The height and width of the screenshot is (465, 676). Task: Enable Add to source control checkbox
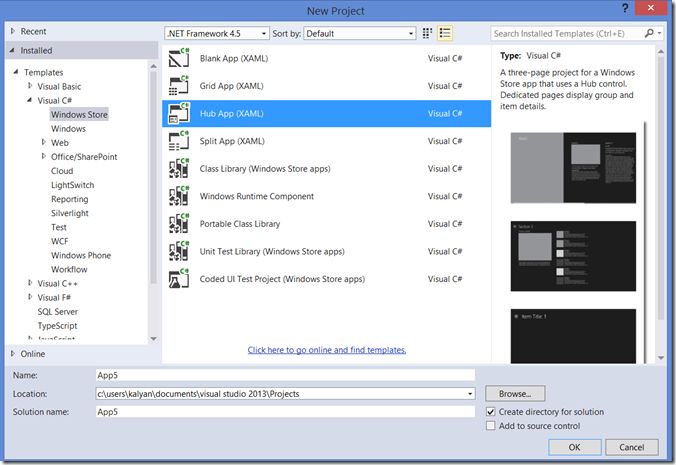tap(491, 426)
